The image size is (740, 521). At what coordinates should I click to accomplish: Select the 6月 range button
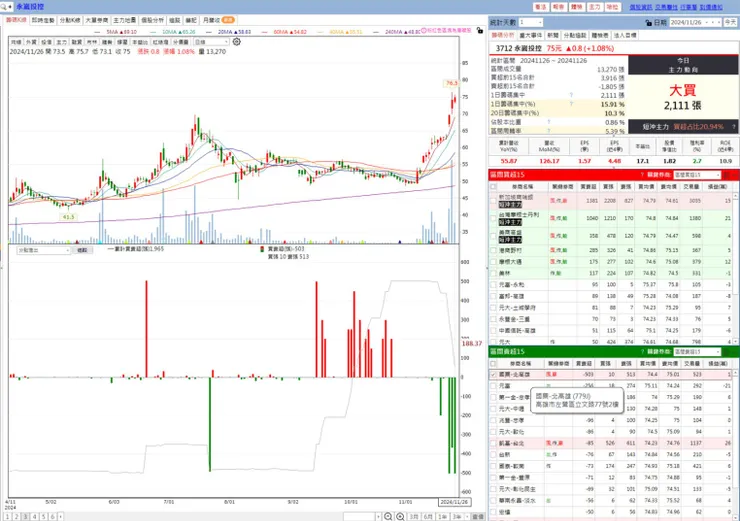pos(428,517)
